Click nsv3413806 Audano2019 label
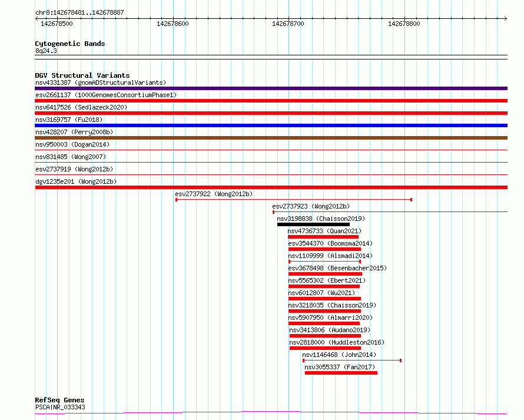 click(330, 330)
